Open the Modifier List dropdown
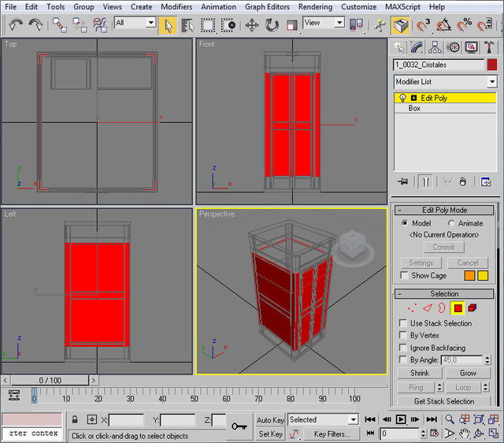 click(x=492, y=82)
